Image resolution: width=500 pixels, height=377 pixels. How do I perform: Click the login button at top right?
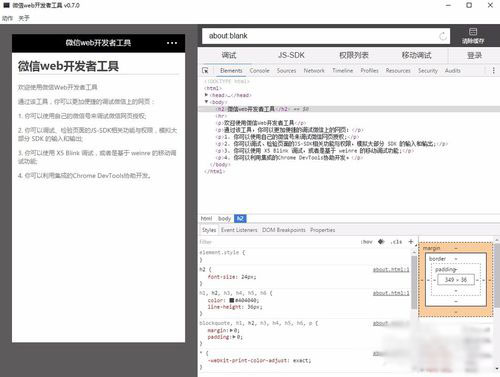click(475, 55)
